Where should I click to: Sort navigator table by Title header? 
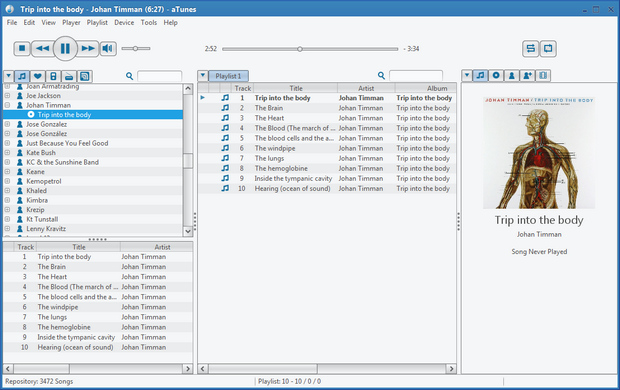[79, 247]
